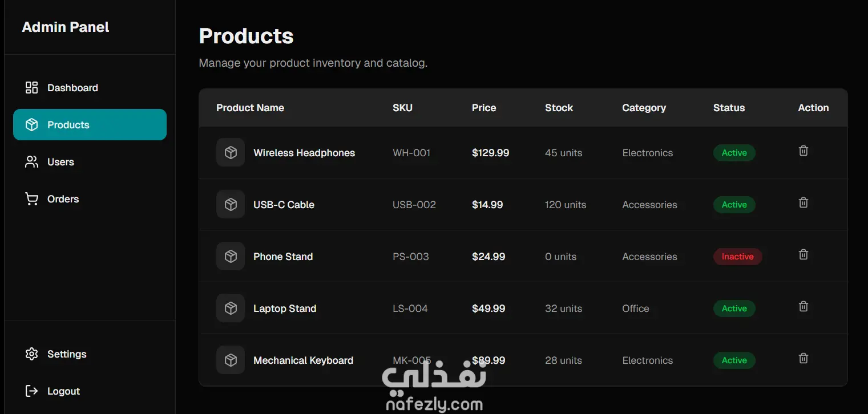Image resolution: width=868 pixels, height=414 pixels.
Task: Click the Admin Panel title
Action: coord(66,27)
